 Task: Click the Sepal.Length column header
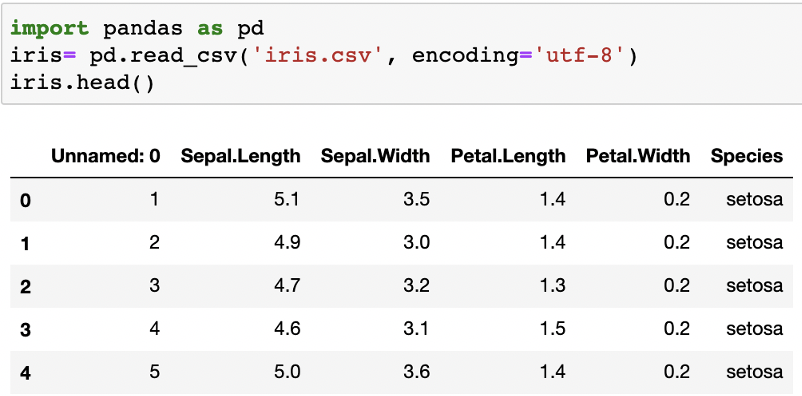click(x=240, y=156)
